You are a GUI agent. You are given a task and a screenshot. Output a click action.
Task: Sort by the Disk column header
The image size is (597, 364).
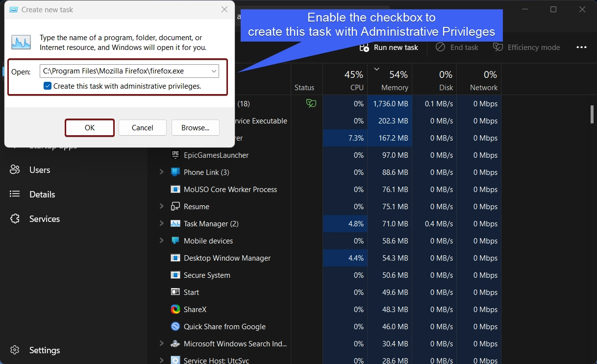(434, 80)
